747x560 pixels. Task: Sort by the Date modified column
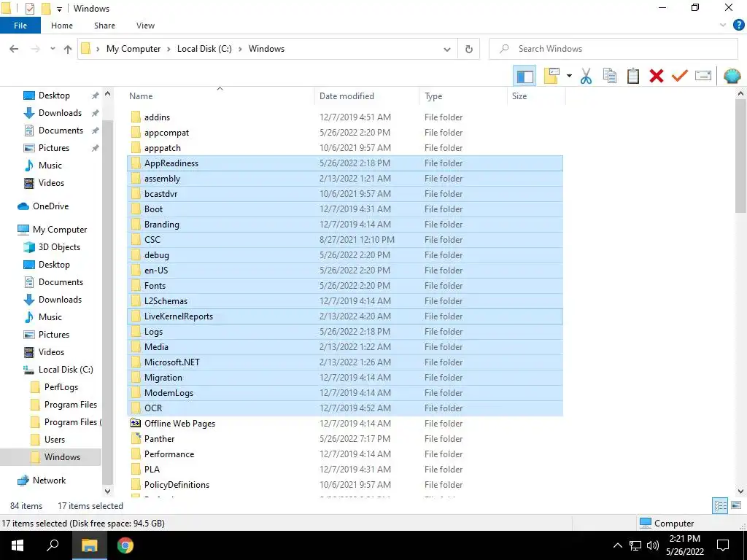[368, 96]
